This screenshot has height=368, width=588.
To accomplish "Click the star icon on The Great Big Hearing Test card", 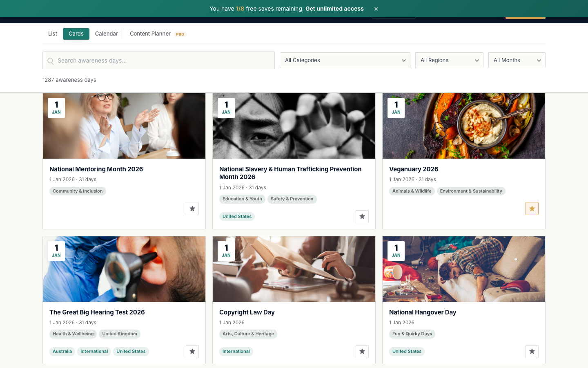I will [192, 352].
